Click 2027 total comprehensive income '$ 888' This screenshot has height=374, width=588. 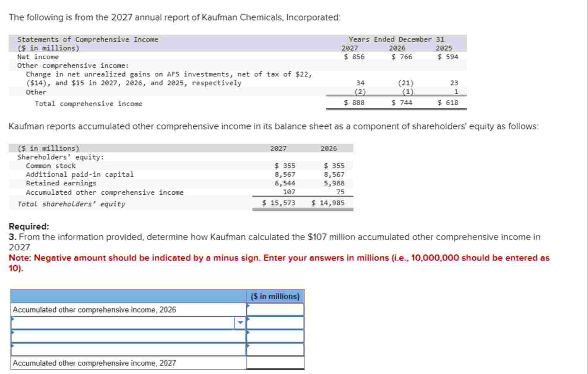tap(354, 103)
